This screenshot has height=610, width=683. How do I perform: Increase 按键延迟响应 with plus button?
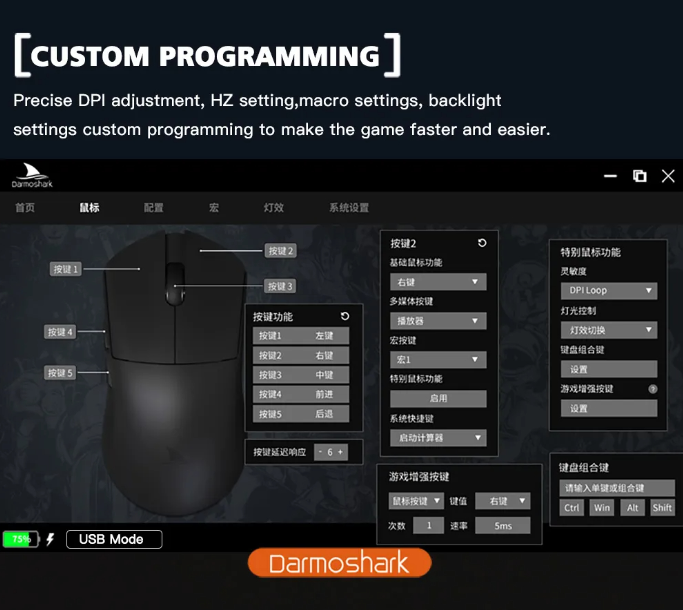[340, 452]
